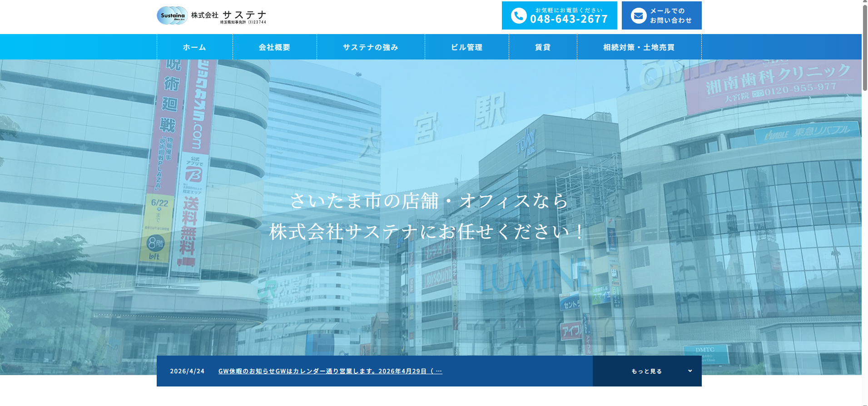868x406 pixels.
Task: Go to the ホーム menu item
Action: coord(195,47)
